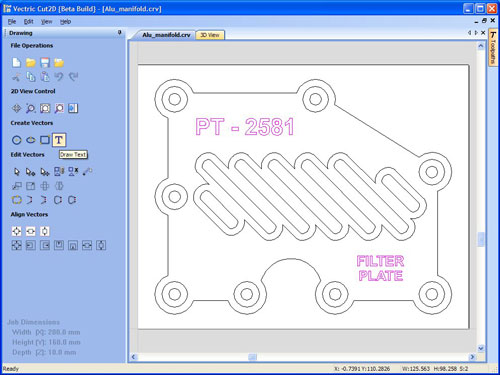Save the current file icon
Viewport: 500px width, 375px height.
point(45,62)
